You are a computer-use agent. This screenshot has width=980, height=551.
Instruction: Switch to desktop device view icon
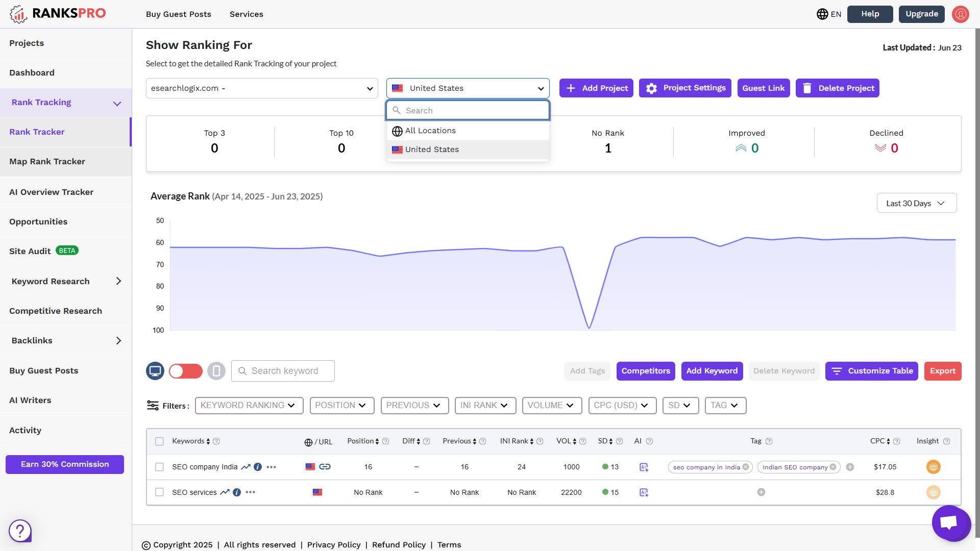coord(155,371)
